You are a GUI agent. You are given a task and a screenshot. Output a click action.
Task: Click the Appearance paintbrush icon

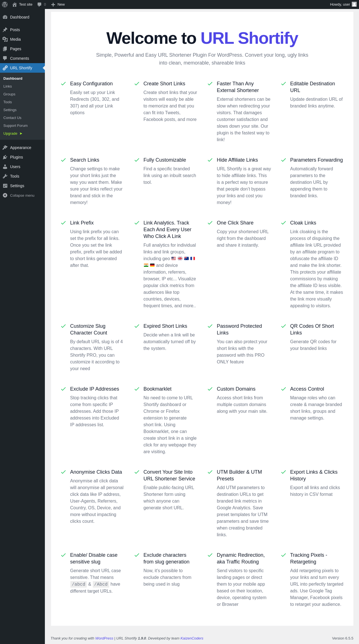coord(5,148)
